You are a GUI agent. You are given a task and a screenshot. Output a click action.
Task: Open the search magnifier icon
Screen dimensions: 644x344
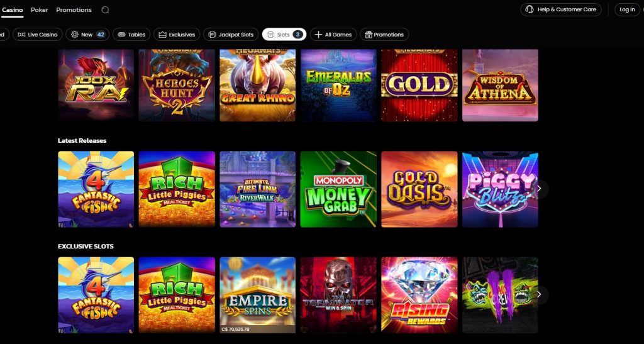click(x=105, y=10)
